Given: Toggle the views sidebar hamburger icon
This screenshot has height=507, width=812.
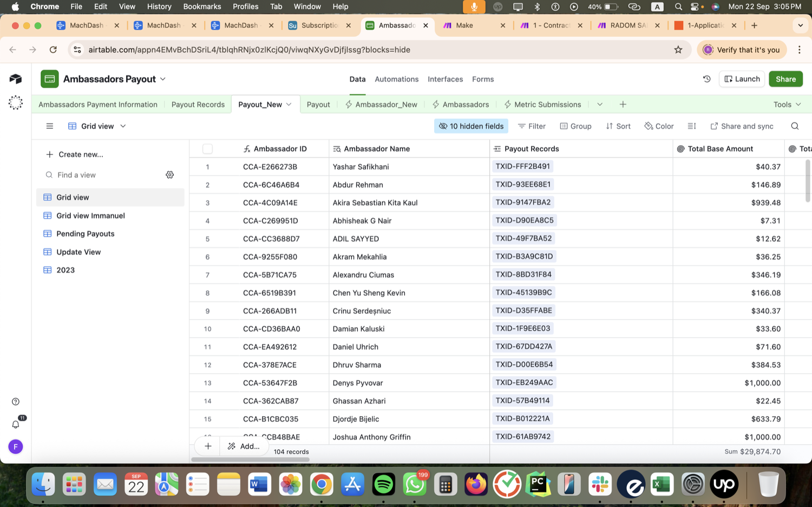Looking at the screenshot, I should coord(50,126).
